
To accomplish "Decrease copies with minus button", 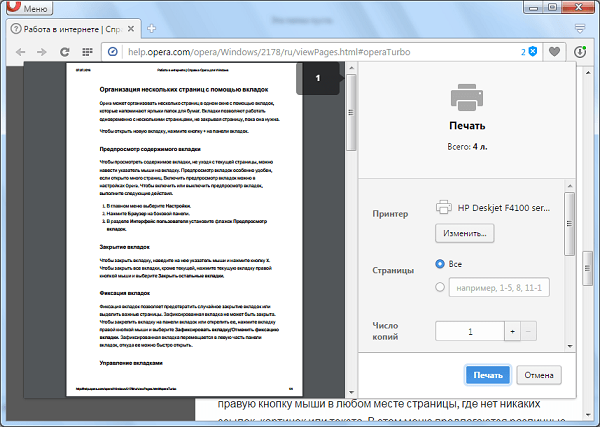I will coord(528,331).
